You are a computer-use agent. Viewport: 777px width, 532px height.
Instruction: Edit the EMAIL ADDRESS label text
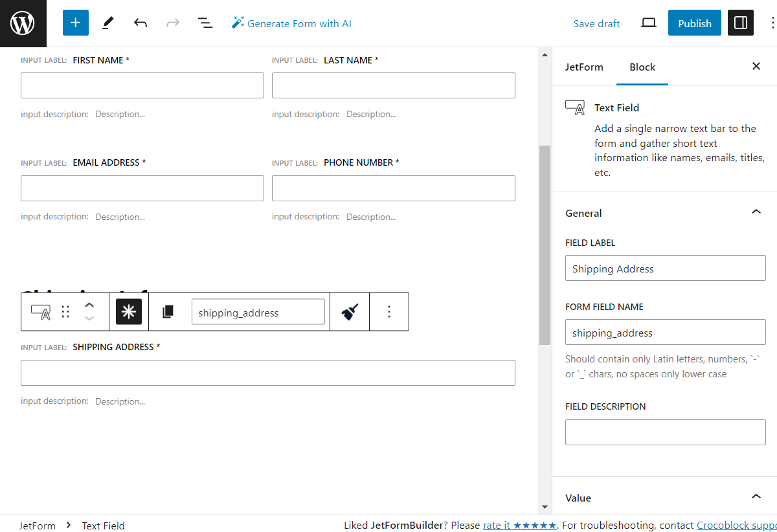click(x=106, y=162)
